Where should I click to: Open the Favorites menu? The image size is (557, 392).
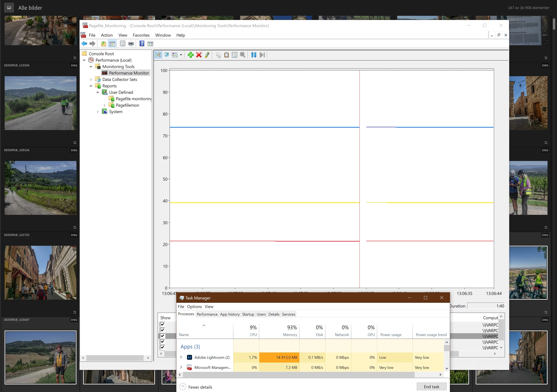coord(141,35)
